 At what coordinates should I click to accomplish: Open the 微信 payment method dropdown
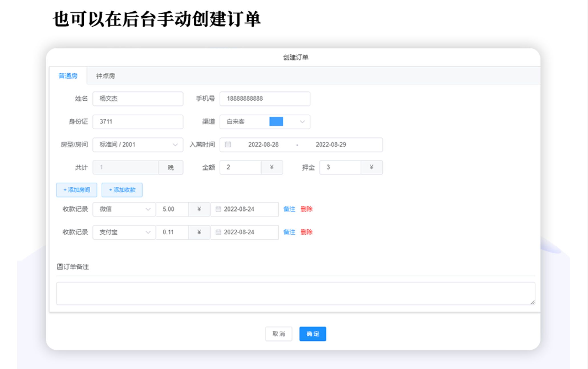[x=124, y=209]
